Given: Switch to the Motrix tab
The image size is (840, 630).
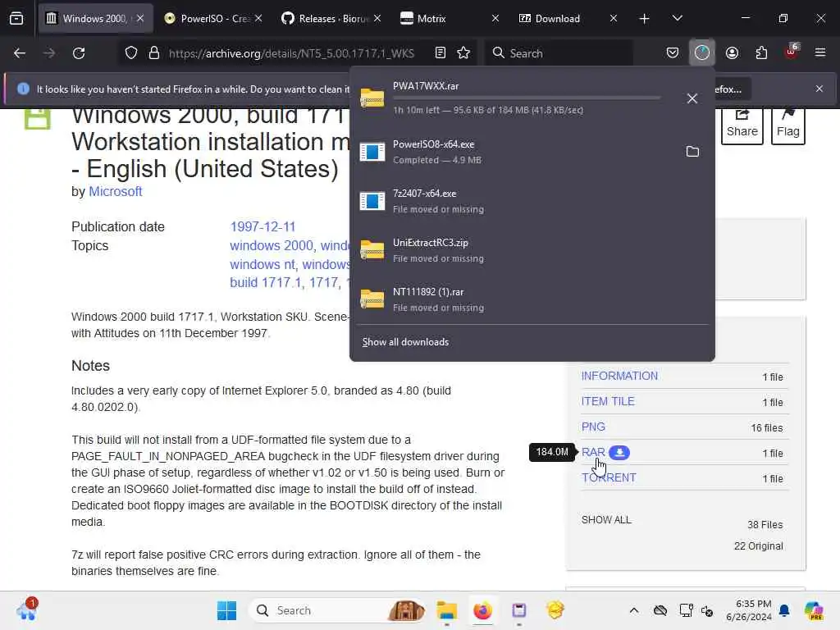Looking at the screenshot, I should coord(450,19).
